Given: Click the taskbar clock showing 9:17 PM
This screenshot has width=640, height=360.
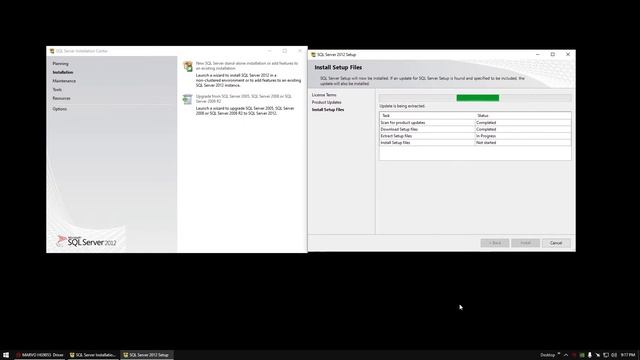Looking at the screenshot, I should [628, 355].
